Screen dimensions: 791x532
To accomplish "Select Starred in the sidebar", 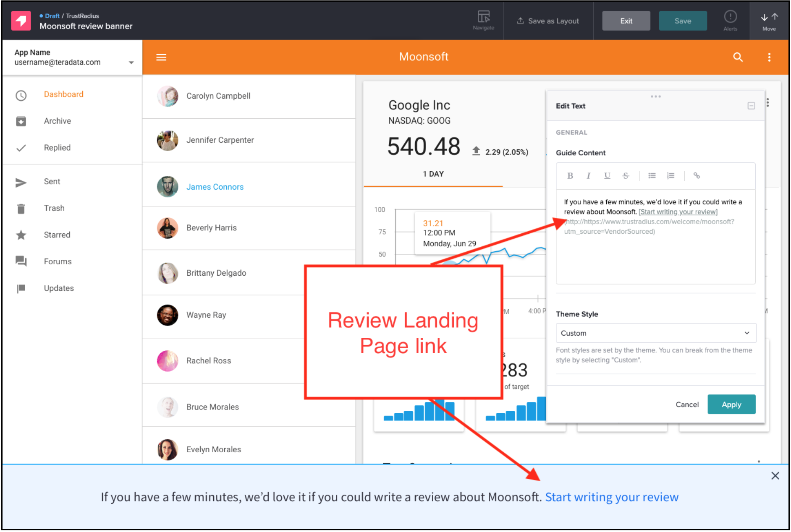I will pyautogui.click(x=57, y=235).
